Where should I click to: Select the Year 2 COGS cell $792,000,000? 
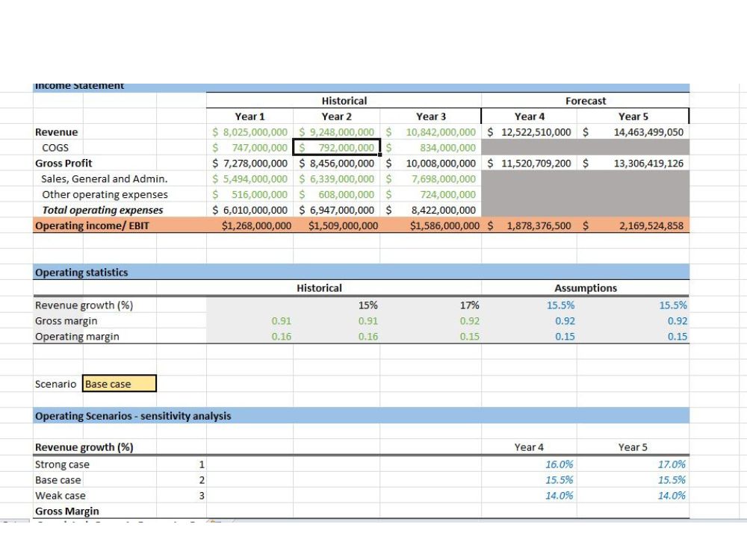coord(336,148)
